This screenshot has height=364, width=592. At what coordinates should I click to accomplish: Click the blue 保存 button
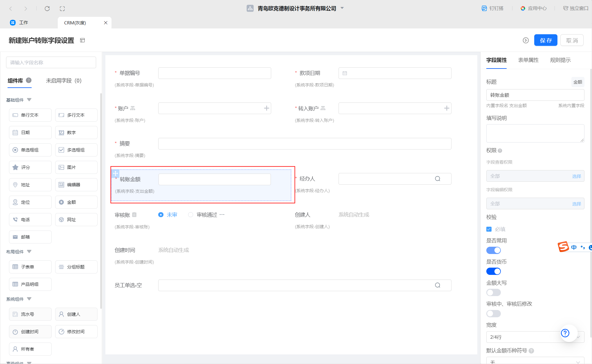(x=546, y=40)
